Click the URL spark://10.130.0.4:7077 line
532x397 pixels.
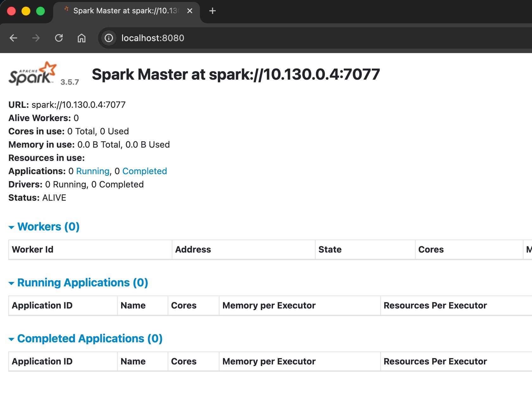pos(67,105)
